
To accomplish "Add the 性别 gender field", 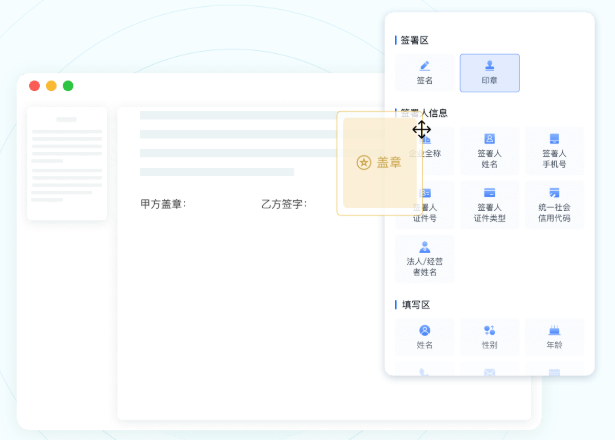I will point(489,337).
